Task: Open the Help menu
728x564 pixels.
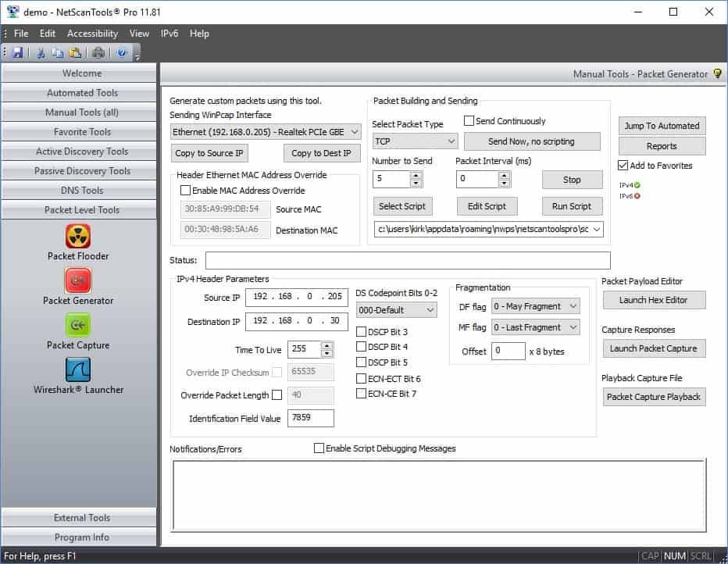Action: coord(199,34)
